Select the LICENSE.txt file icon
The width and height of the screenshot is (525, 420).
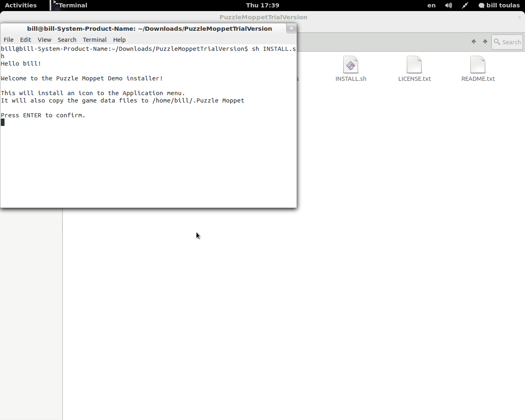[414, 64]
